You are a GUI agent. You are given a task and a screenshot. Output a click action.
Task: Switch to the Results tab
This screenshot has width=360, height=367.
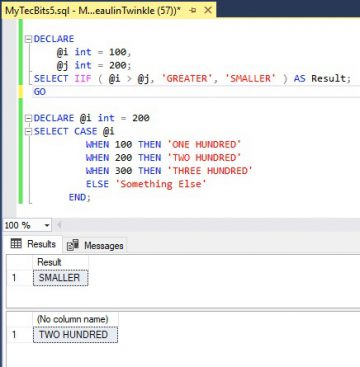point(33,244)
